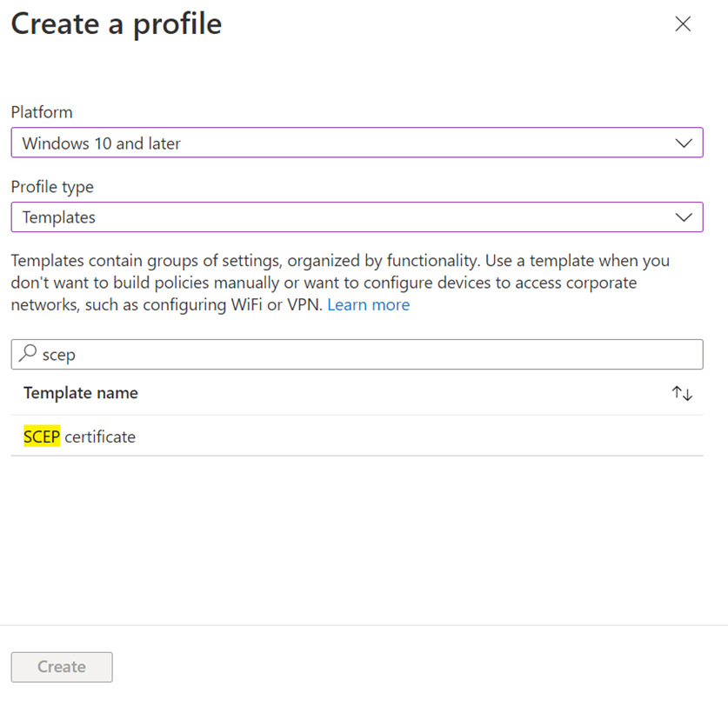Click the Create a profile panel title
The width and height of the screenshot is (728, 713).
tap(116, 23)
